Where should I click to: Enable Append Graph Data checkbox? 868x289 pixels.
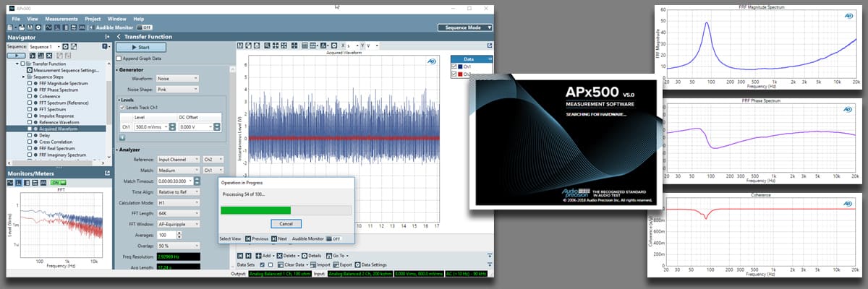[119, 58]
